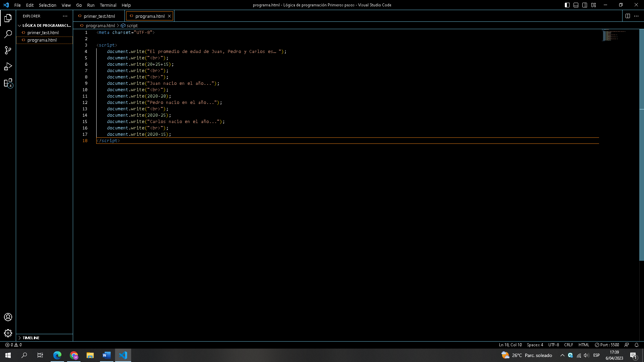Click the code minimap preview
Screen dimensions: 644x362
click(x=614, y=36)
